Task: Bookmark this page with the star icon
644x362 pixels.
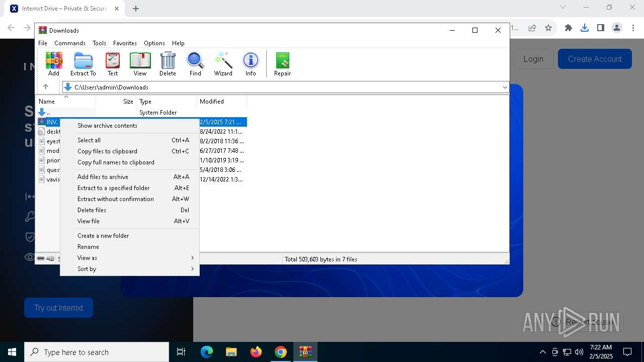Action: [548, 28]
